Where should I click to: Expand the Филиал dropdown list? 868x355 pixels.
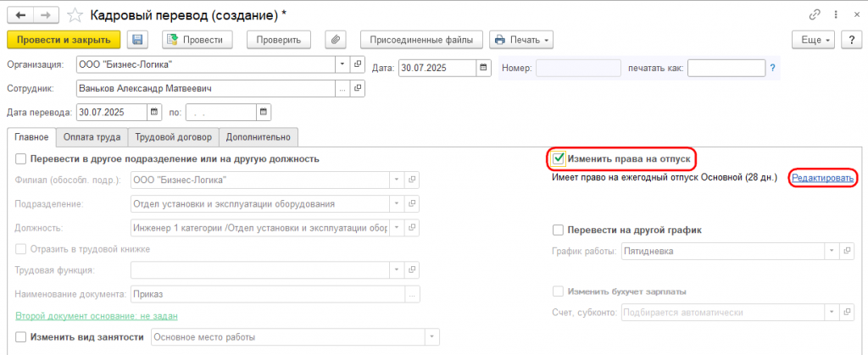click(397, 180)
